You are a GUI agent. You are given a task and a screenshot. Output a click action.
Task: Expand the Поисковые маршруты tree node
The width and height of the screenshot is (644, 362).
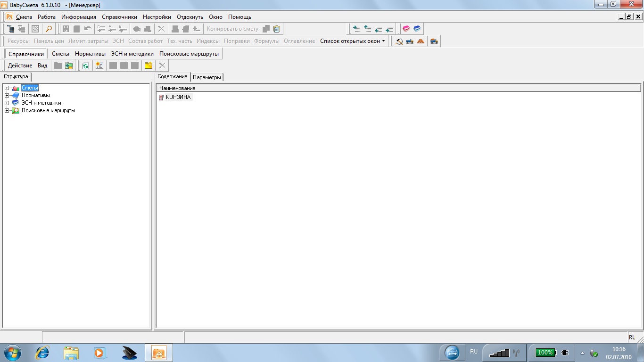[x=7, y=110]
